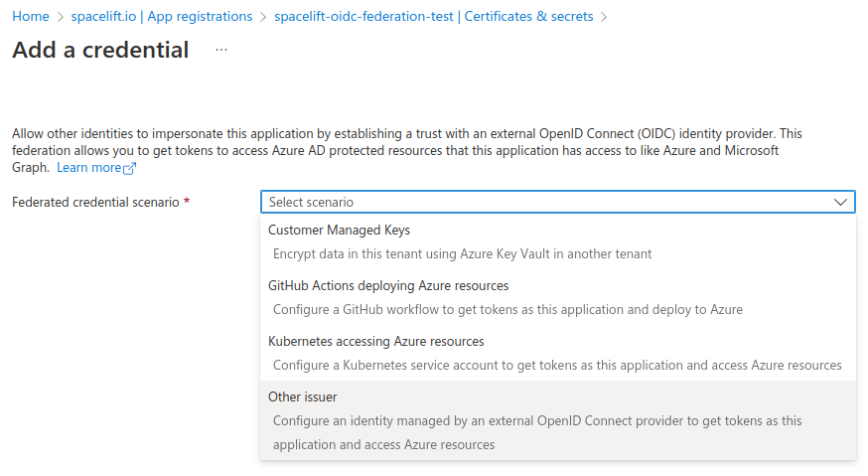Go to the Home breadcrumb
The width and height of the screenshot is (868, 476).
tap(31, 17)
